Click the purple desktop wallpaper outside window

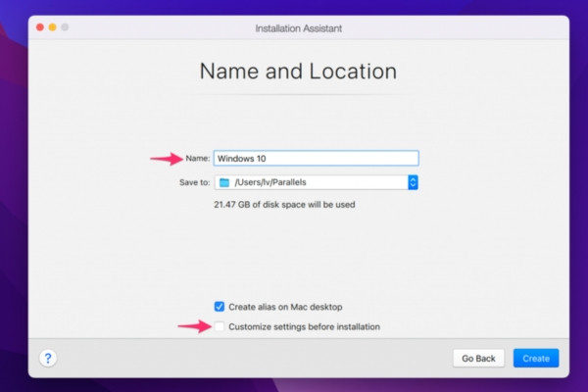click(x=14, y=187)
